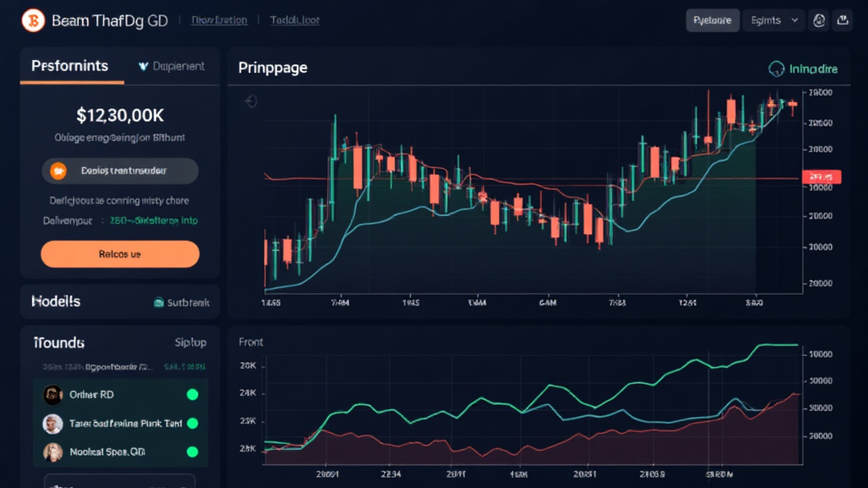Toggle the status dot beside Noolical Spea QD
Viewport: 868px width, 488px height.
[x=192, y=452]
